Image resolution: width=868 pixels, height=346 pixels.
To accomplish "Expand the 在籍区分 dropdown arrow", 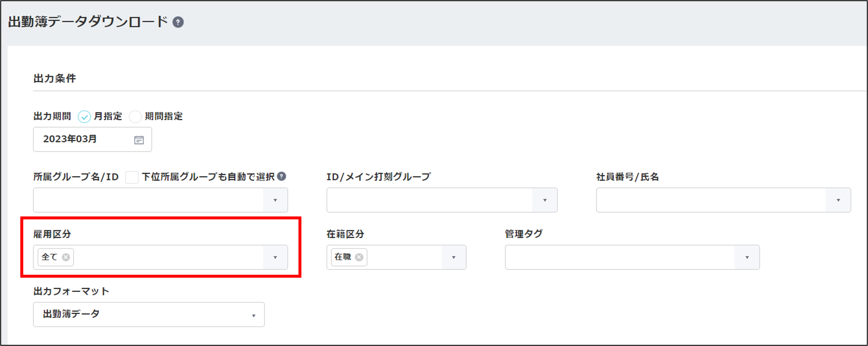I will [x=454, y=257].
